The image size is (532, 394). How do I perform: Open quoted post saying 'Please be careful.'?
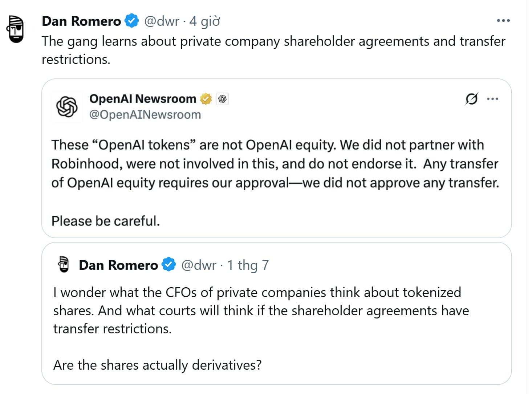(106, 221)
